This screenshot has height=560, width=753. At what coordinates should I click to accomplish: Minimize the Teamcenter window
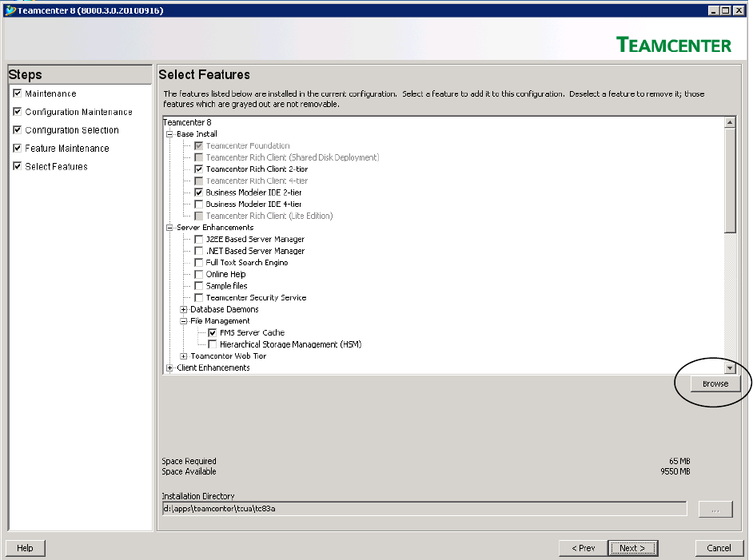coord(714,10)
